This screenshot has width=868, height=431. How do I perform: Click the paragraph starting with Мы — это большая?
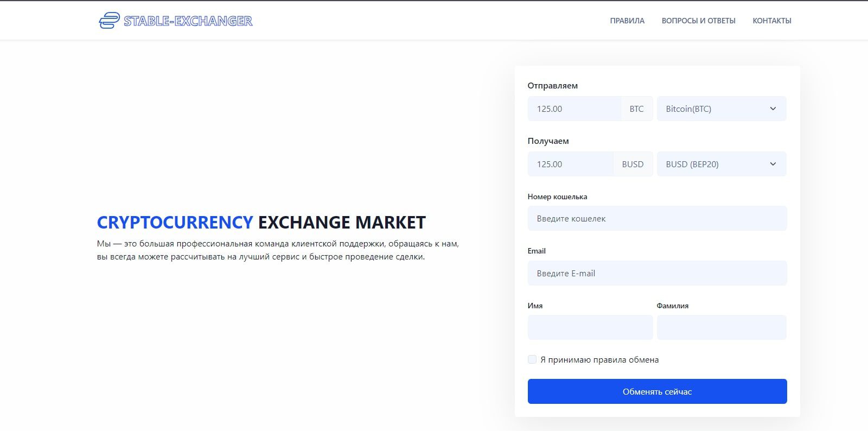point(278,250)
